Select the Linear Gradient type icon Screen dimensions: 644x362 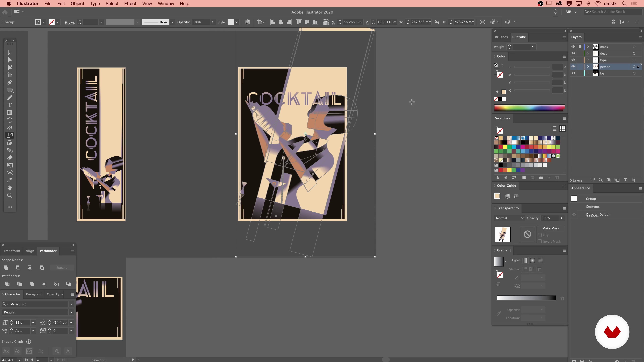(x=524, y=260)
